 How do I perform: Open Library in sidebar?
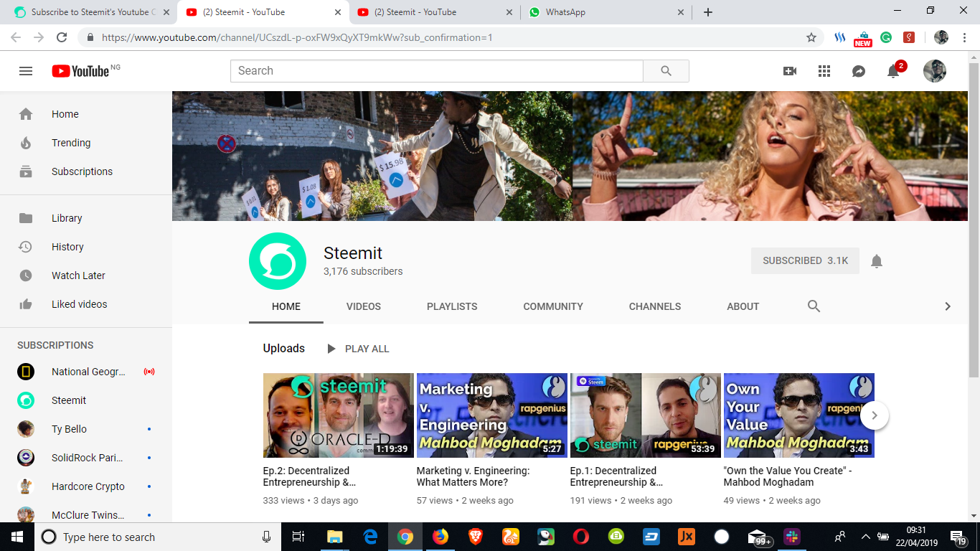pos(86,218)
